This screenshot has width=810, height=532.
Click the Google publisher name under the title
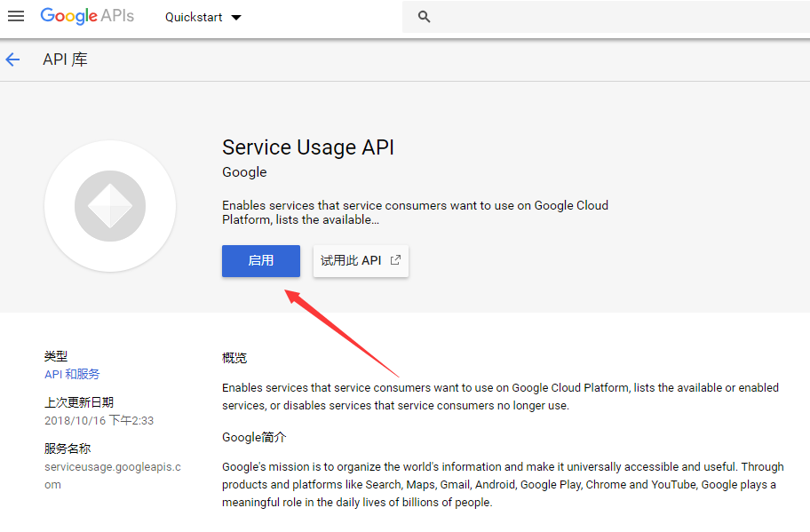244,172
